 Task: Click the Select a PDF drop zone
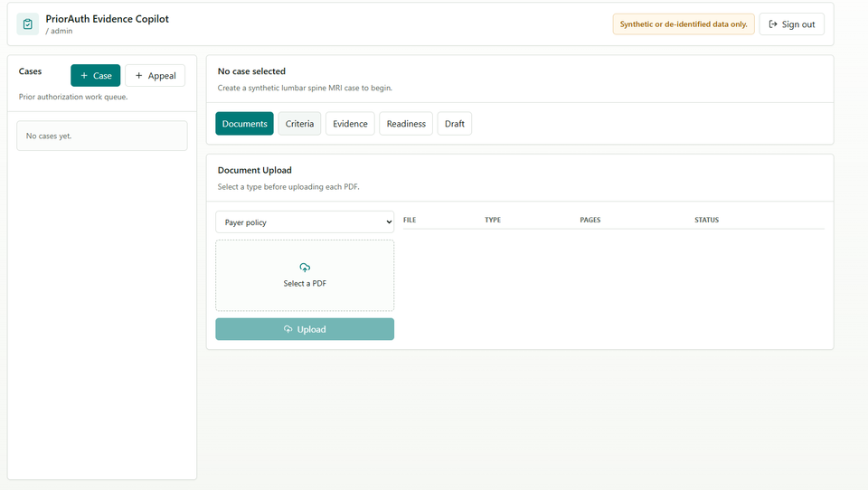coord(305,275)
